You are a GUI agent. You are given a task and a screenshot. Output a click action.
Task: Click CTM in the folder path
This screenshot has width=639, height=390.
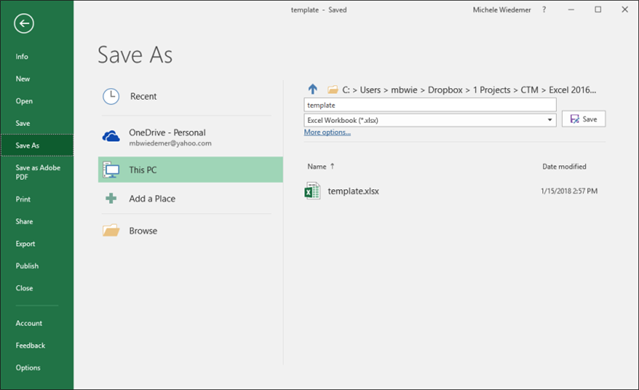click(529, 90)
